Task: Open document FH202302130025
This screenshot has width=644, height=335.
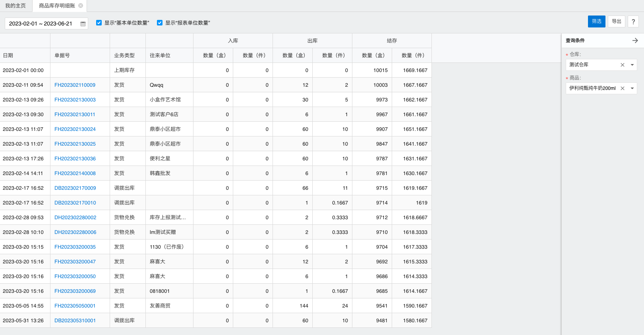Action: (x=75, y=144)
